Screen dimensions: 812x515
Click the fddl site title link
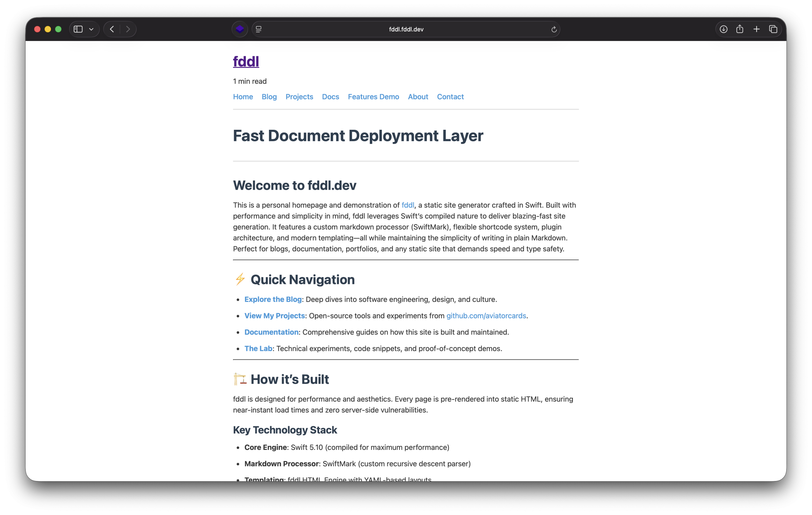pos(246,61)
